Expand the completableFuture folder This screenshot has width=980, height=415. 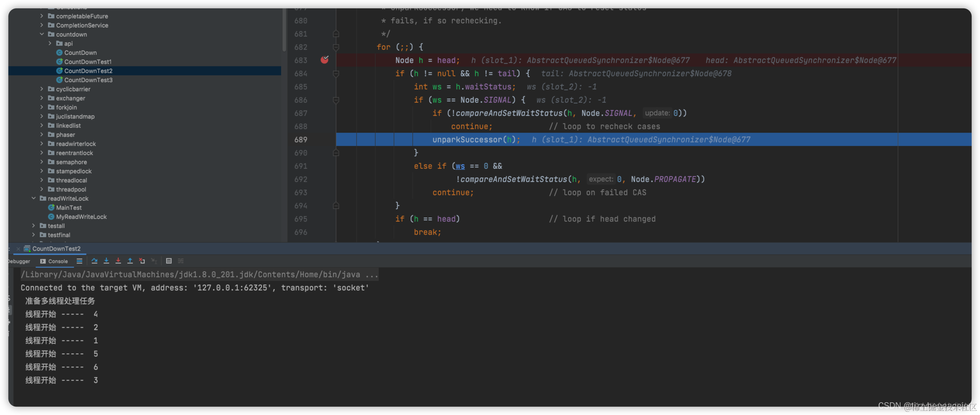pos(42,16)
